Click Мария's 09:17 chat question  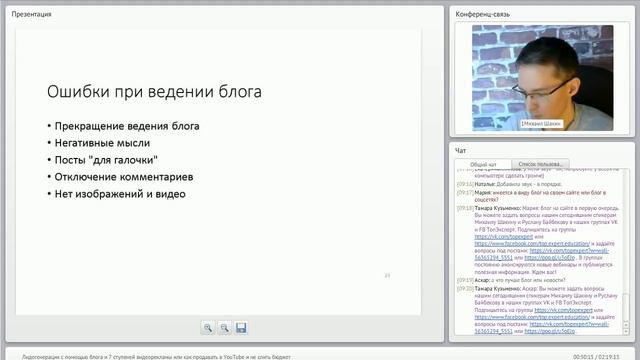[x=531, y=196]
